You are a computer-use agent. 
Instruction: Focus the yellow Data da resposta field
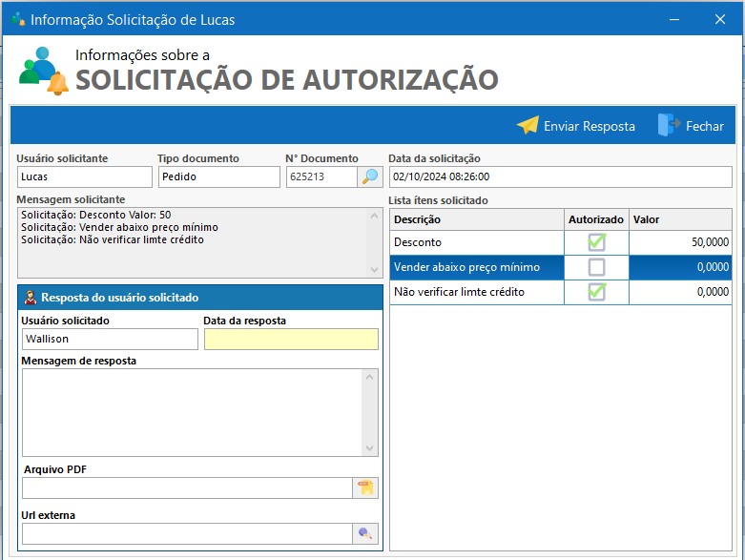[291, 339]
